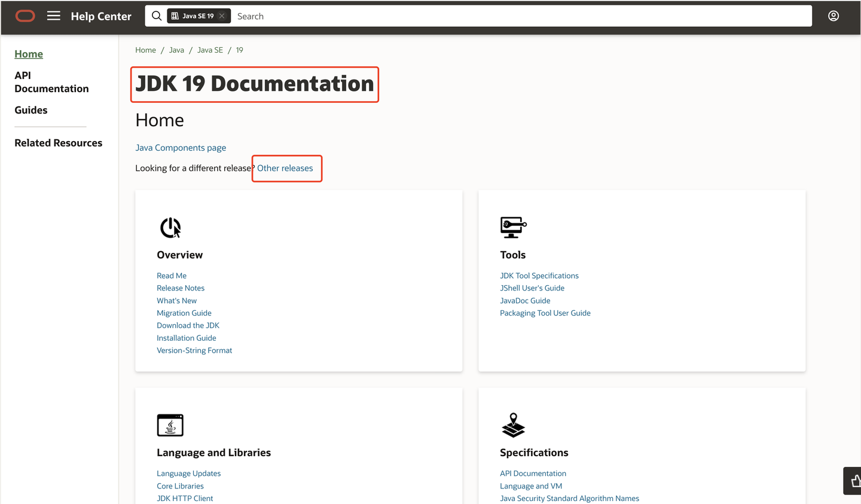861x504 pixels.
Task: Select API Documentation in the sidebar
Action: (x=51, y=82)
